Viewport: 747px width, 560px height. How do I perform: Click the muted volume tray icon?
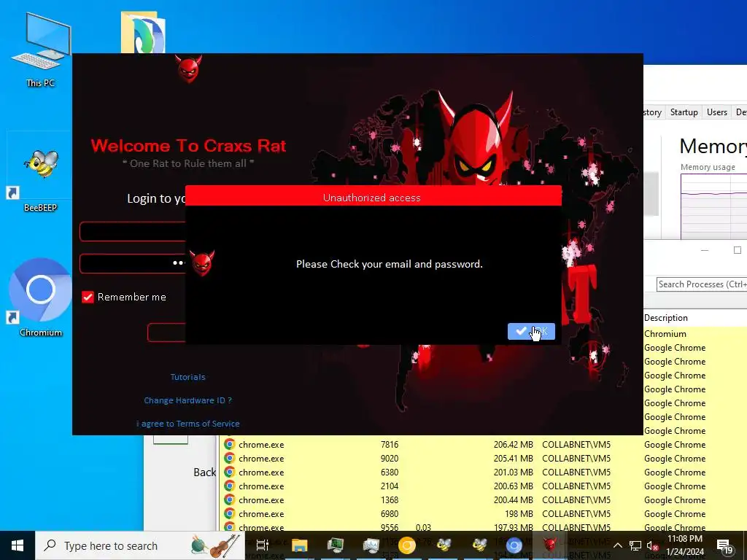tap(652, 545)
